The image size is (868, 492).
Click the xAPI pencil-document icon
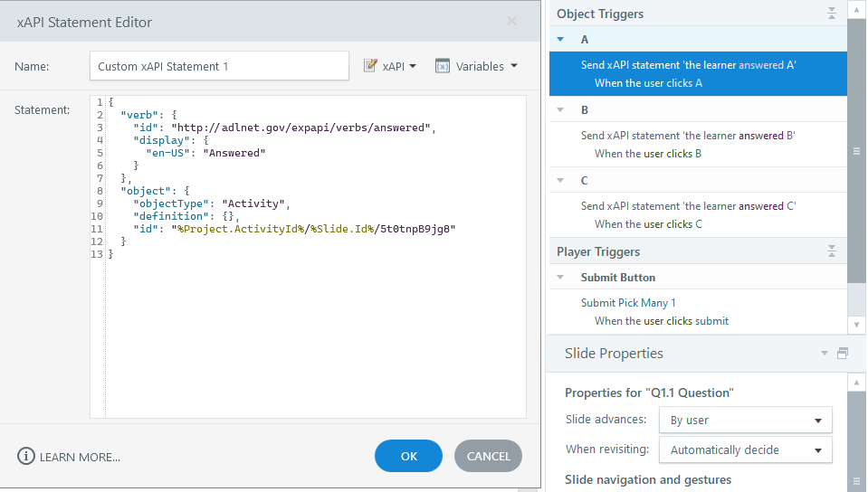[x=370, y=66]
